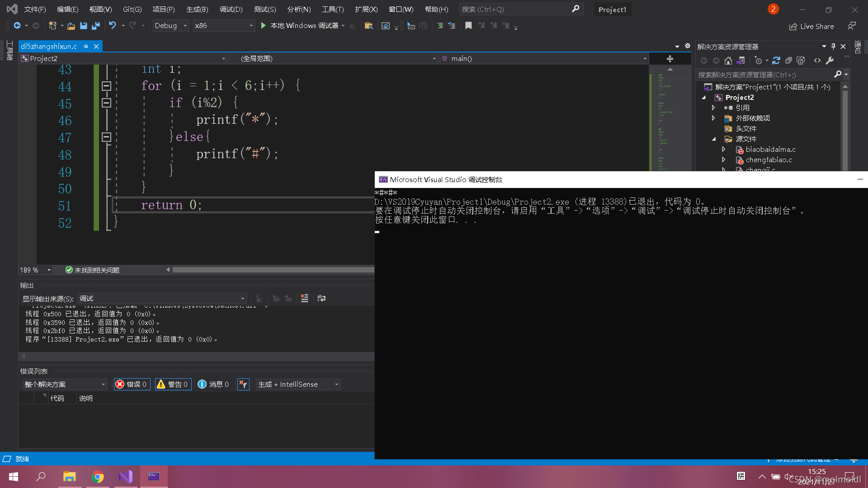Click the split editor window handle

[x=670, y=59]
